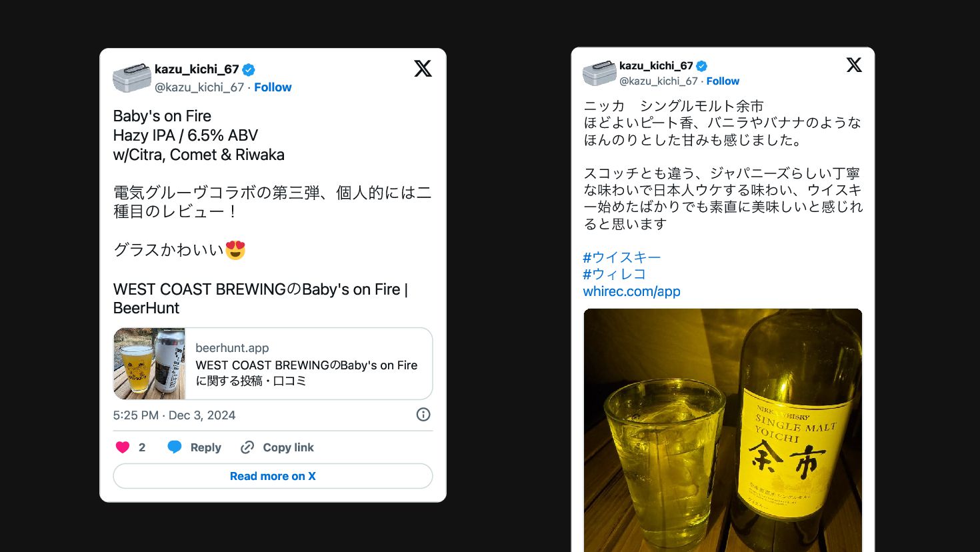Follow kazu_kichi_67 from left tweet
Viewport: 980px width, 552px height.
[x=273, y=87]
